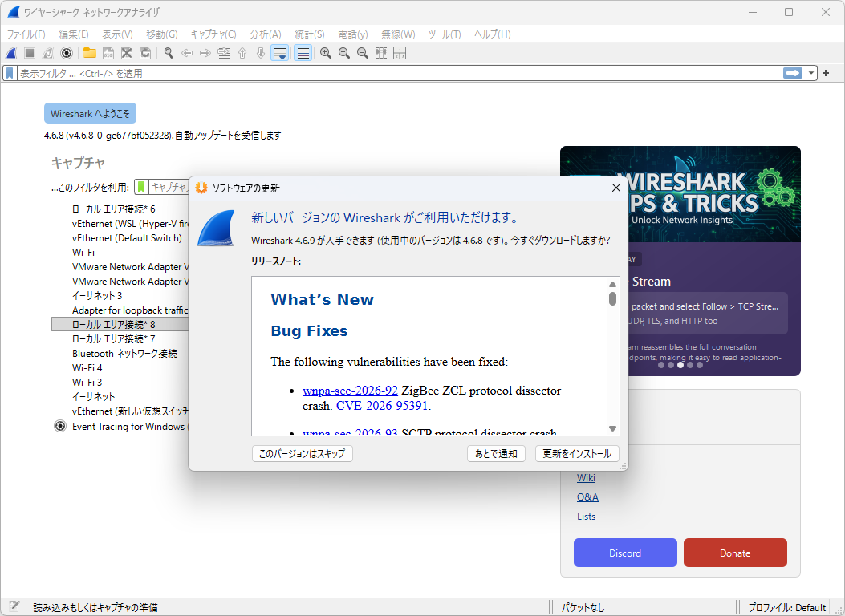This screenshot has height=616, width=845.
Task: Click the Discord button
Action: point(625,553)
